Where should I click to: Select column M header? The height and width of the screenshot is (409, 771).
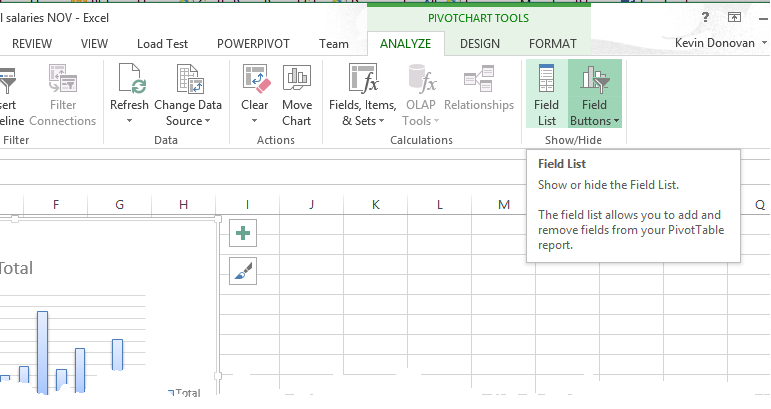(x=504, y=204)
